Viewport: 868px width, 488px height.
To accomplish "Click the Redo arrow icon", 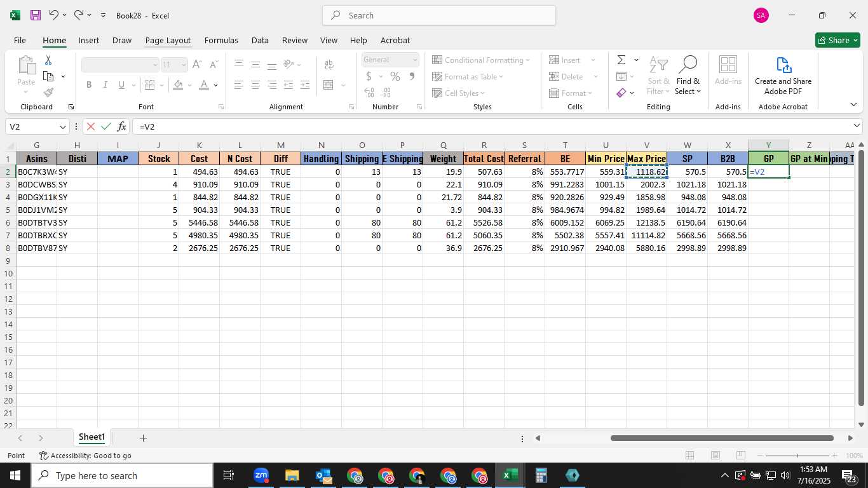I will click(x=79, y=15).
